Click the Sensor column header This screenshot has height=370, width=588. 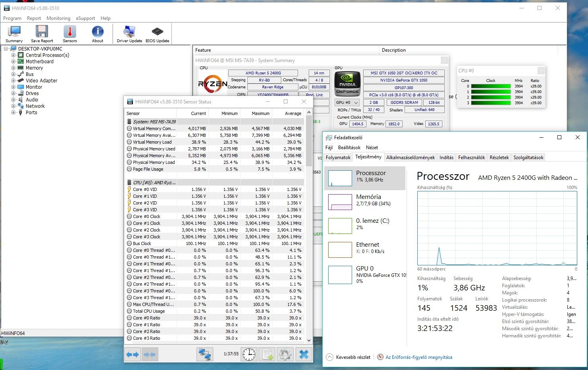[x=150, y=113]
